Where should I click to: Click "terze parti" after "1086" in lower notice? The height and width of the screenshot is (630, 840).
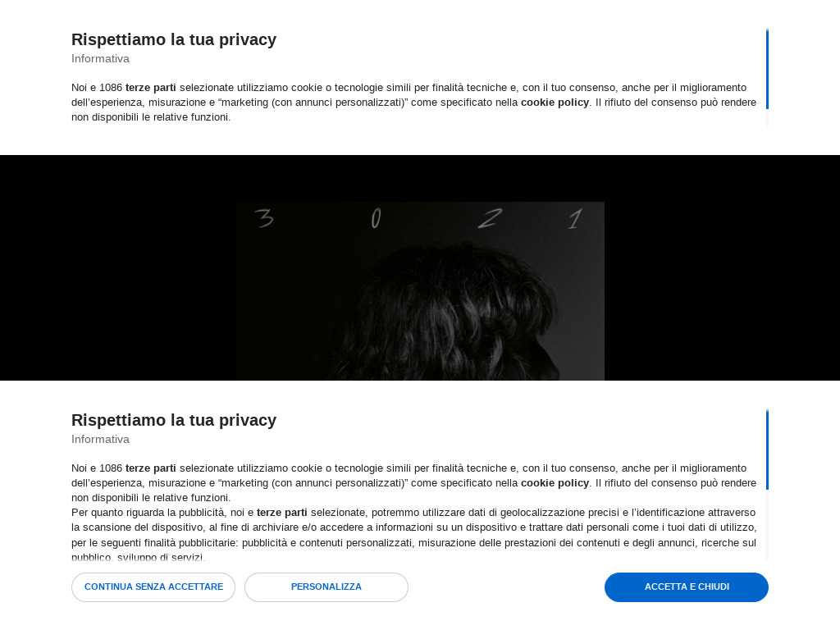[x=150, y=468]
